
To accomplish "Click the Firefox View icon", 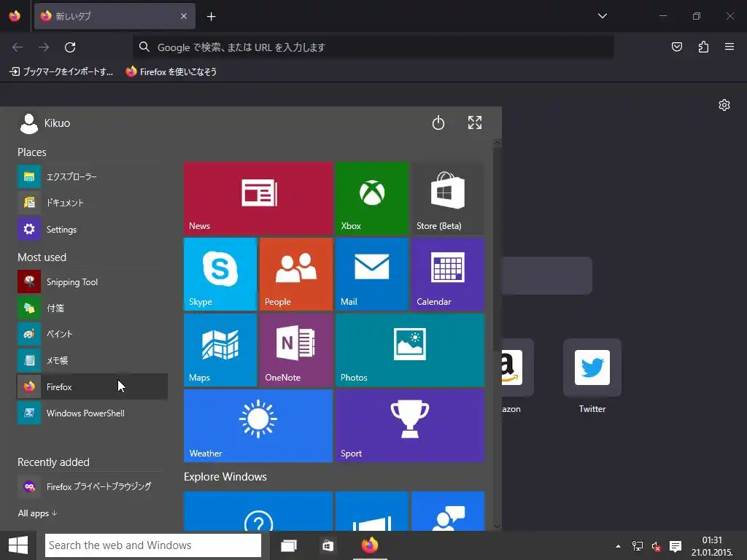I will (x=15, y=16).
